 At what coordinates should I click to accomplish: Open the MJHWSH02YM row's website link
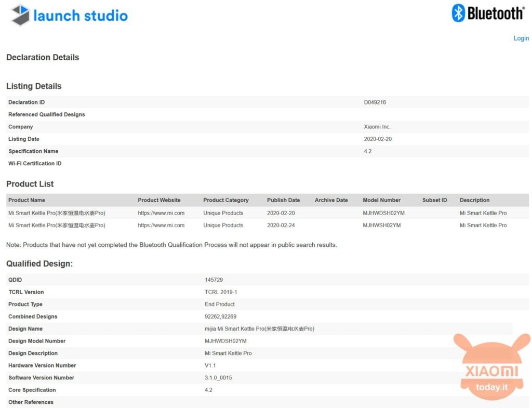(x=161, y=225)
